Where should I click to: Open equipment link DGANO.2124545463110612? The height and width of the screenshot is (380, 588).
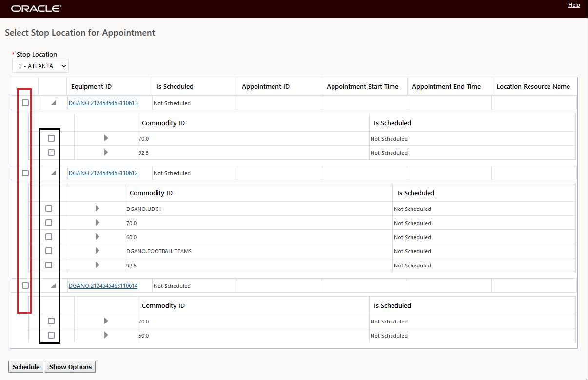103,173
